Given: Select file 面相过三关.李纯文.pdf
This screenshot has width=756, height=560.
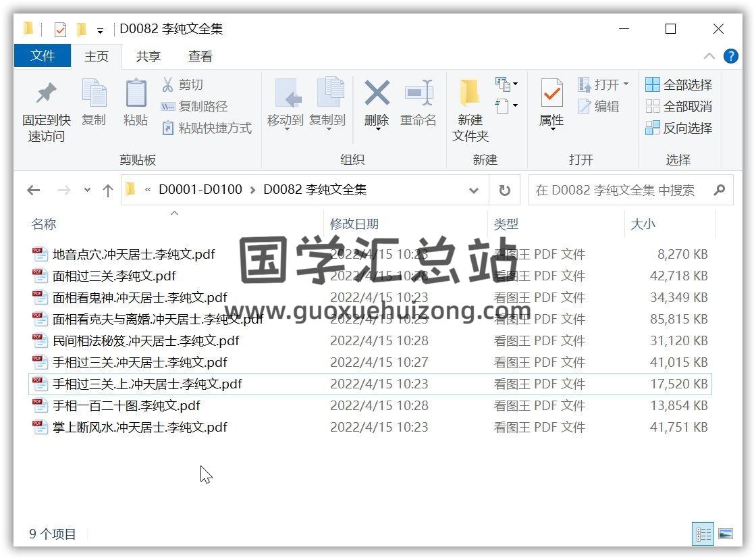Looking at the screenshot, I should (370, 276).
